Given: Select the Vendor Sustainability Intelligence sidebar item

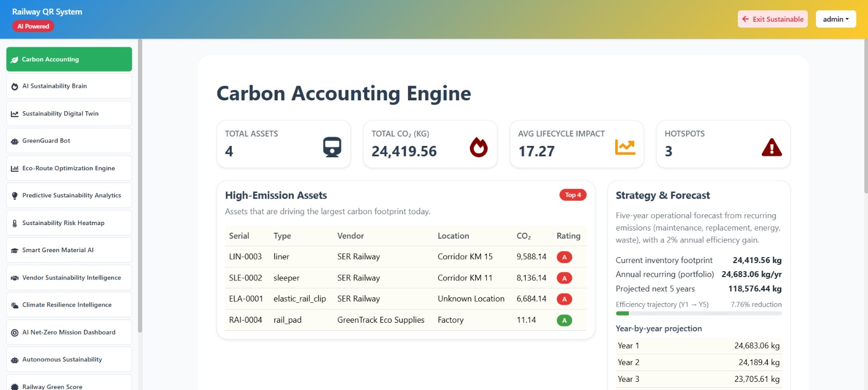Looking at the screenshot, I should 69,278.
